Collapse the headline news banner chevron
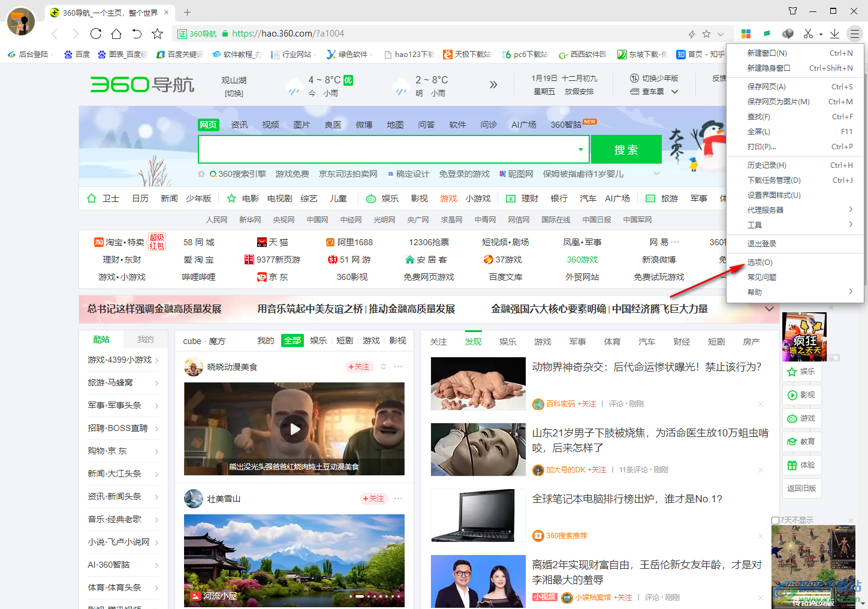This screenshot has height=609, width=868. click(769, 309)
